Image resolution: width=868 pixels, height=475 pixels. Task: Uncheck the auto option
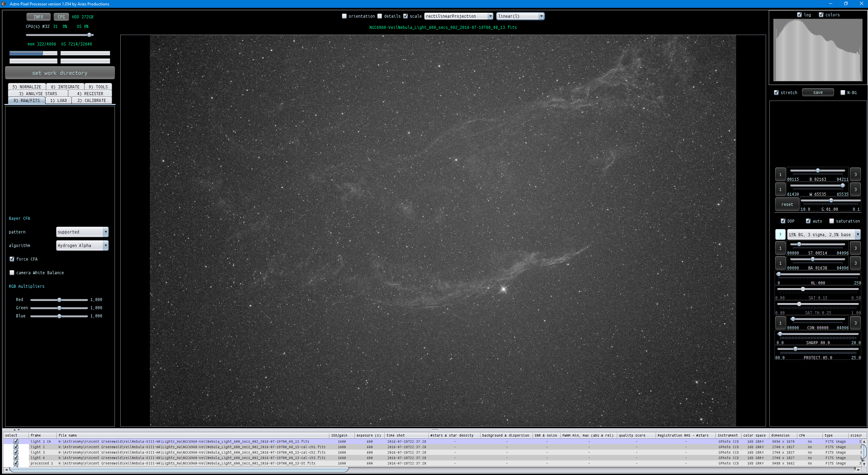808,221
